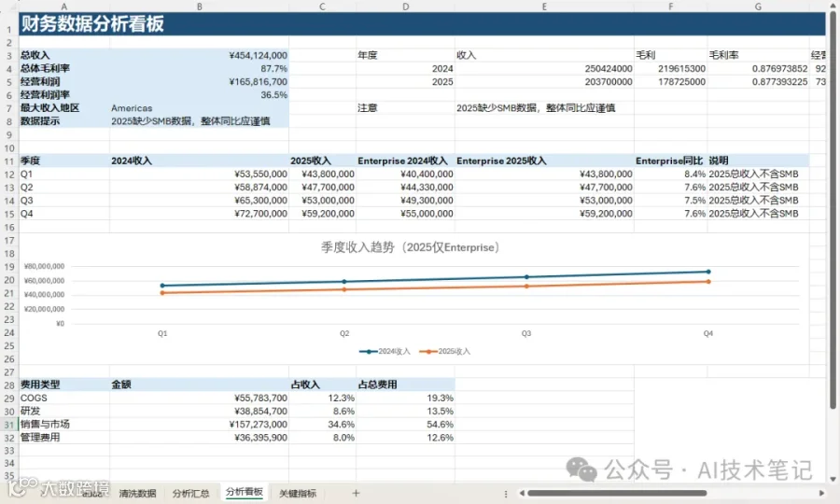840x504 pixels.
Task: Select column C header
Action: 323,7
